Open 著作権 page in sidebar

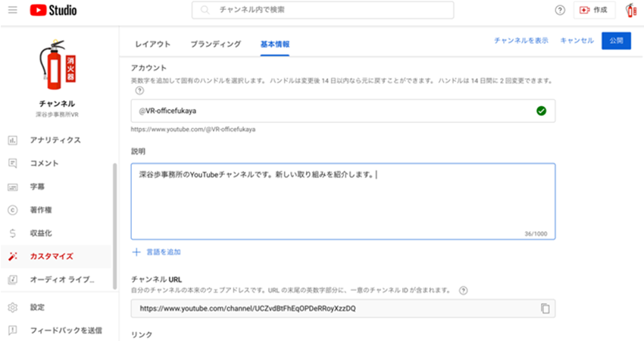tap(41, 209)
